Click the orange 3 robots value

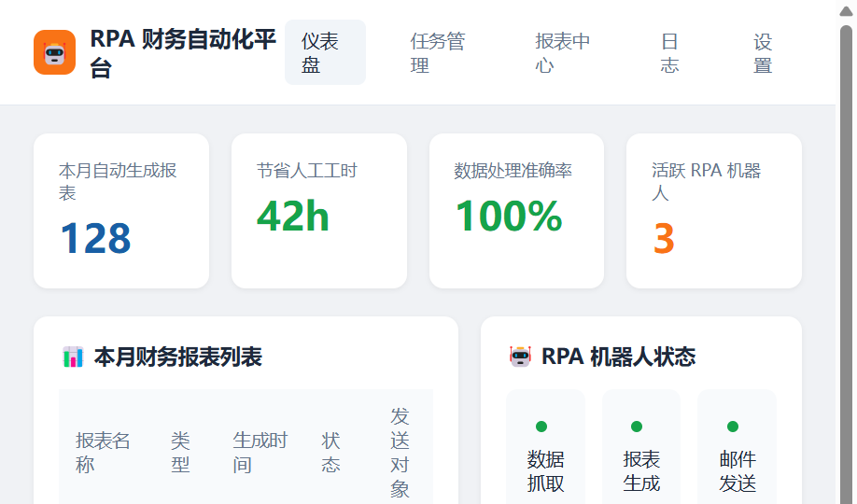click(664, 238)
